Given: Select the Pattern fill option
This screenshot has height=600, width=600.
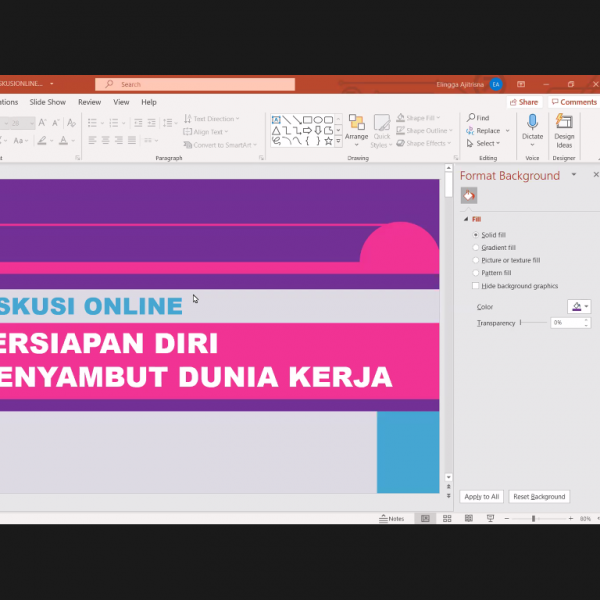Looking at the screenshot, I should tap(476, 273).
